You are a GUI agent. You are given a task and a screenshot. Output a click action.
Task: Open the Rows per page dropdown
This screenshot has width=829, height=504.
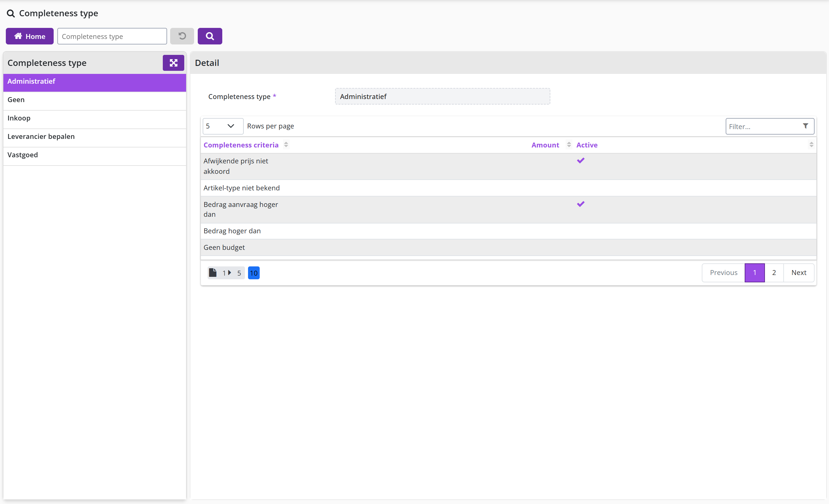[223, 126]
